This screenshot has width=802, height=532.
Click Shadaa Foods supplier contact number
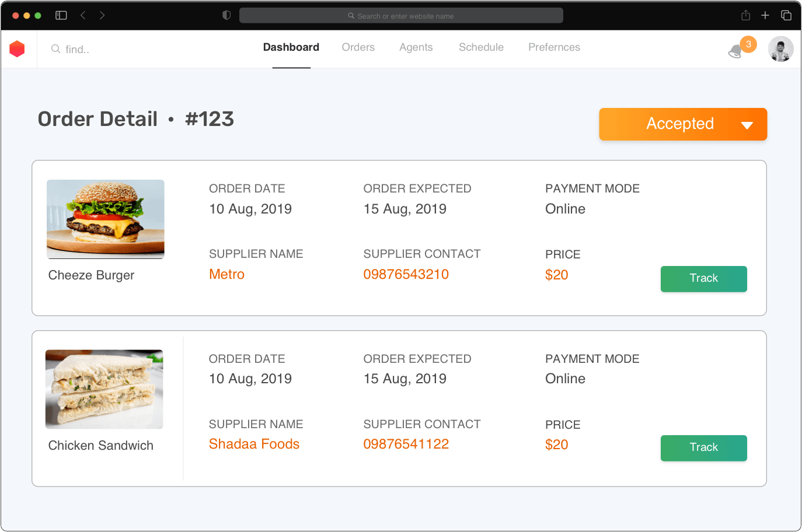406,444
